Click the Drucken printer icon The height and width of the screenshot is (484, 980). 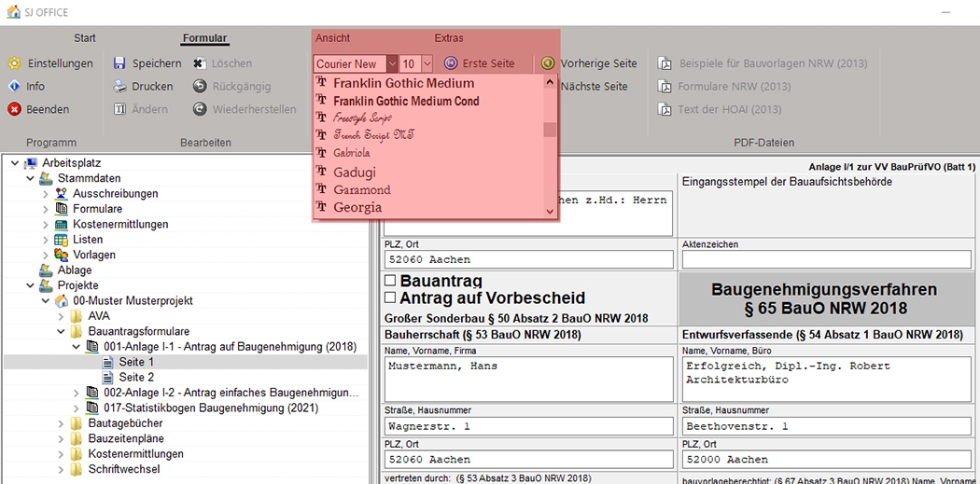point(119,86)
